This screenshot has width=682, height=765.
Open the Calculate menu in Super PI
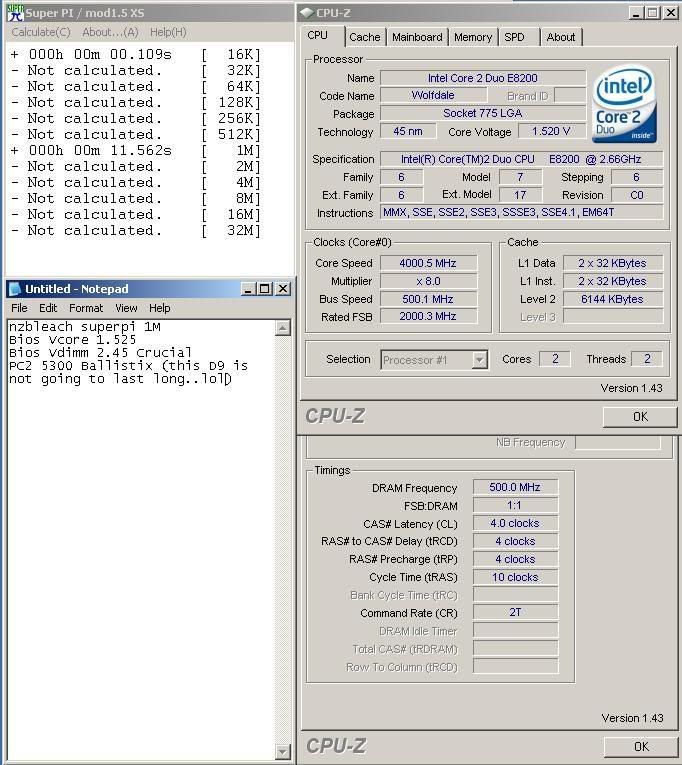click(x=41, y=32)
